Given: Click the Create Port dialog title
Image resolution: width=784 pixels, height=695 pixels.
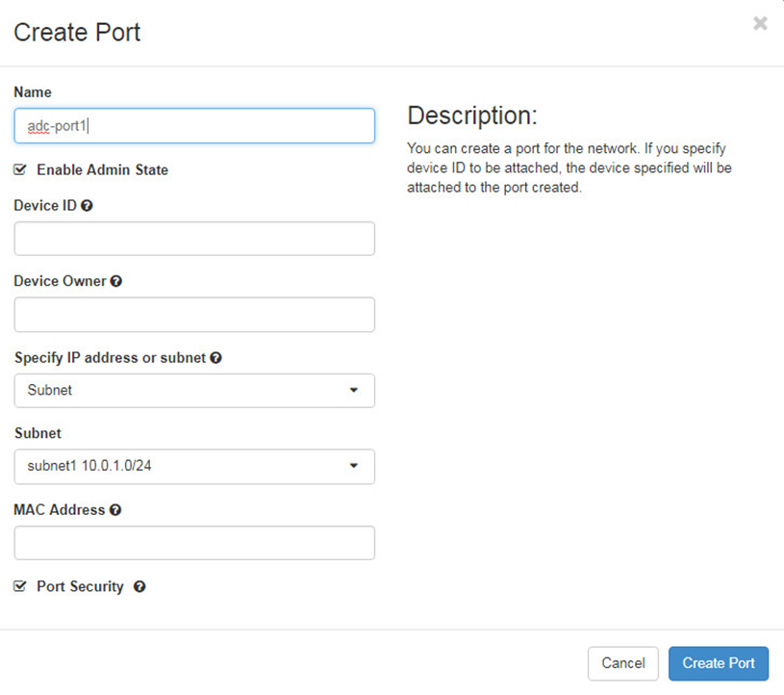Looking at the screenshot, I should coord(77,32).
